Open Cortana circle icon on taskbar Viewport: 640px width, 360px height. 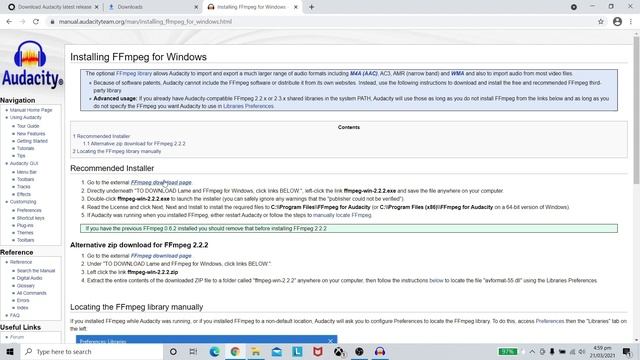(173, 351)
